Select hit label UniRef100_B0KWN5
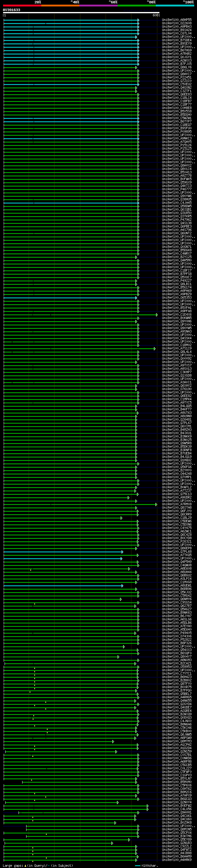Viewport: 197px width, 868px height. [177, 318]
